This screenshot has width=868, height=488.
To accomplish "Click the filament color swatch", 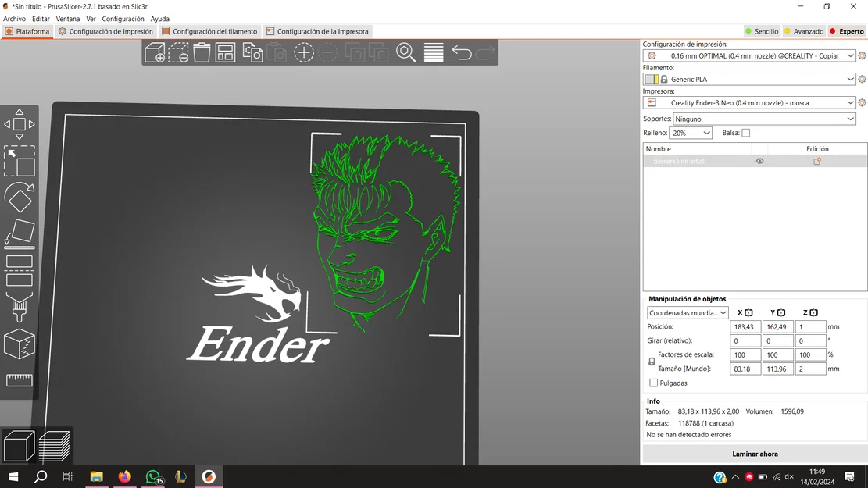I will point(652,79).
